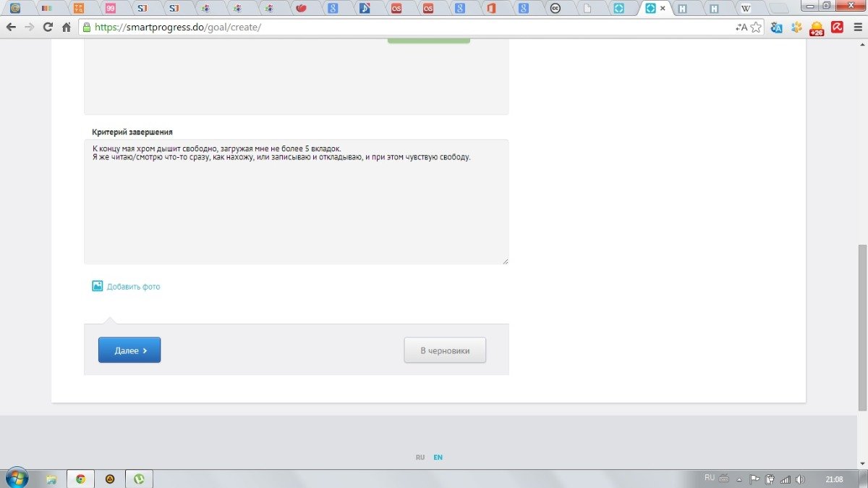This screenshot has width=868, height=488.
Task: Switch to the Microsoft Office tab
Action: tap(490, 9)
